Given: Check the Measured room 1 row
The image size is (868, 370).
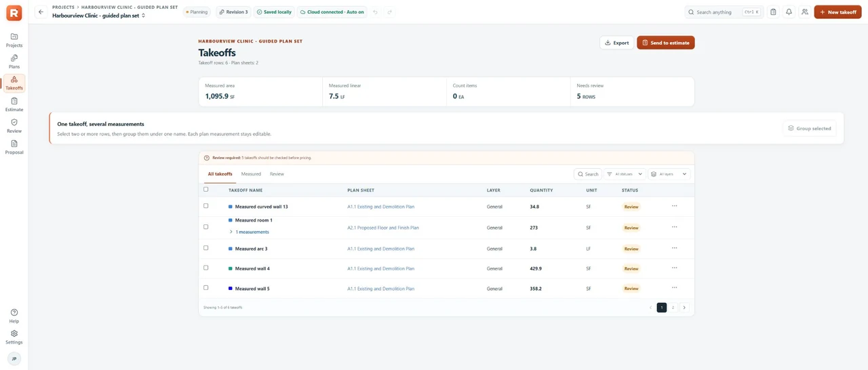Looking at the screenshot, I should click(x=206, y=227).
